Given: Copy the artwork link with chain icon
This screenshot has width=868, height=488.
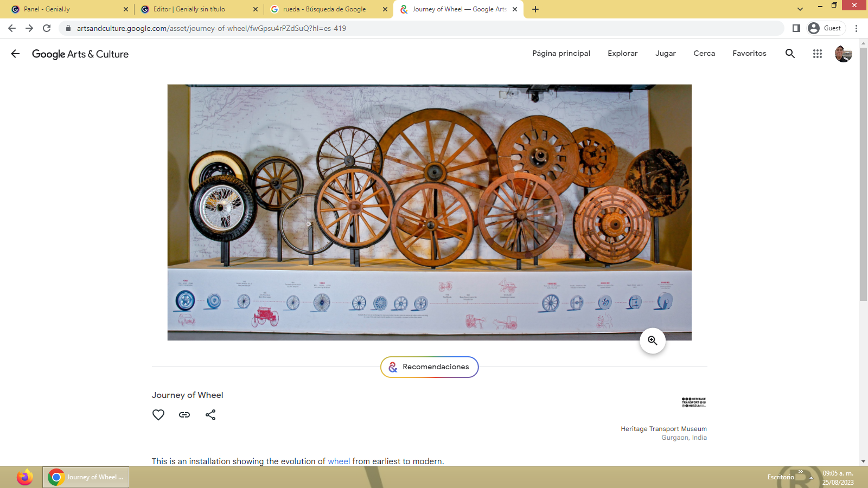Looking at the screenshot, I should point(184,415).
